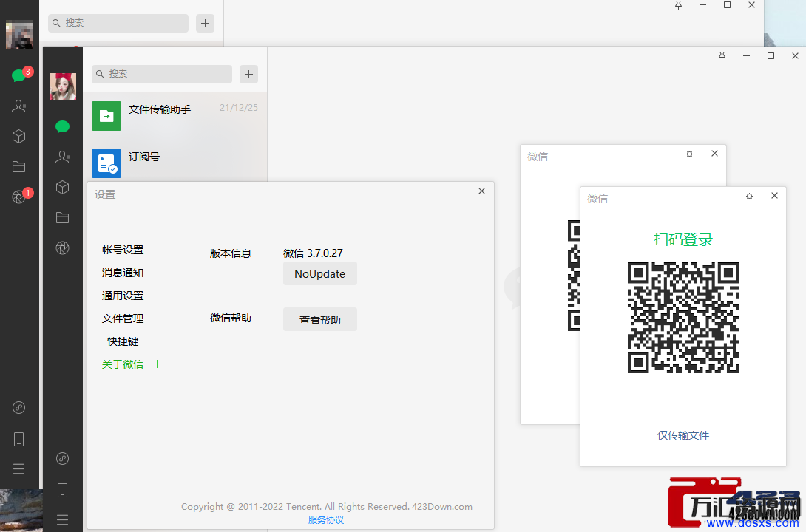The height and width of the screenshot is (532, 806).
Task: Click blurred profile avatar in back WeChat window
Action: [19, 35]
